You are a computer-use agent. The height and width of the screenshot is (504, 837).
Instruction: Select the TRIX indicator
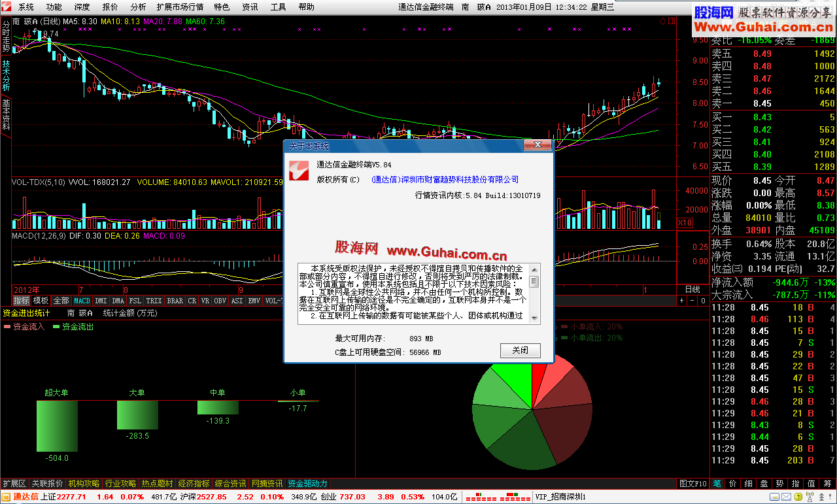coord(154,301)
